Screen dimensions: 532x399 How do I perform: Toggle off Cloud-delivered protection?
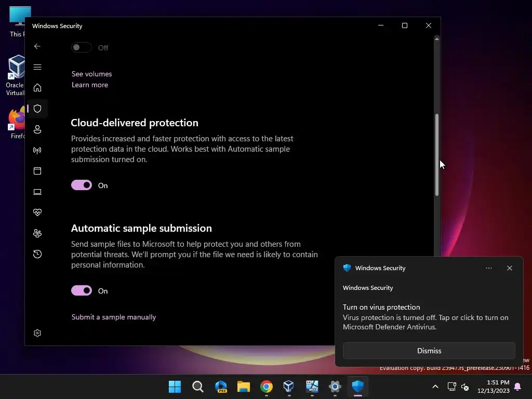[x=82, y=185]
